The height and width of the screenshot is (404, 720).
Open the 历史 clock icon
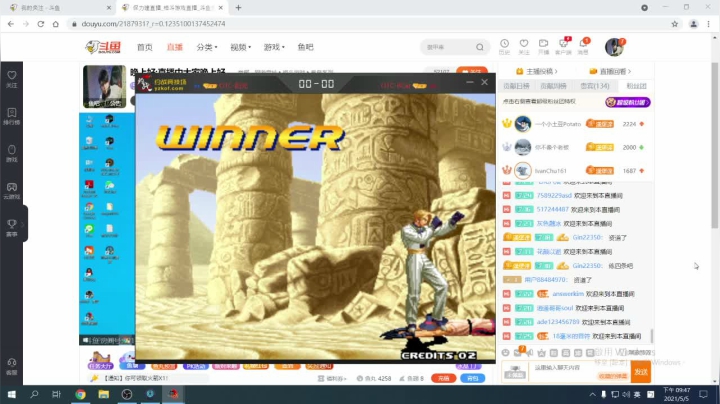coord(504,46)
